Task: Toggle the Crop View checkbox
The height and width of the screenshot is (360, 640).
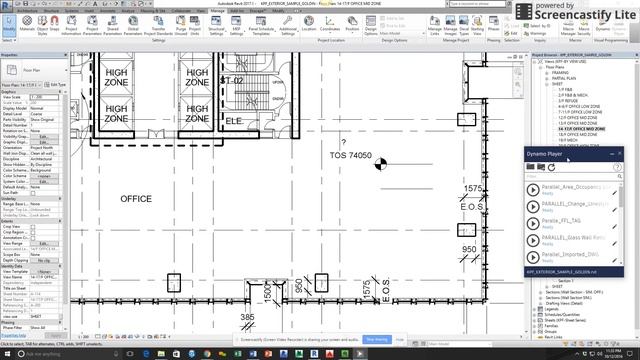Action: pos(33,227)
